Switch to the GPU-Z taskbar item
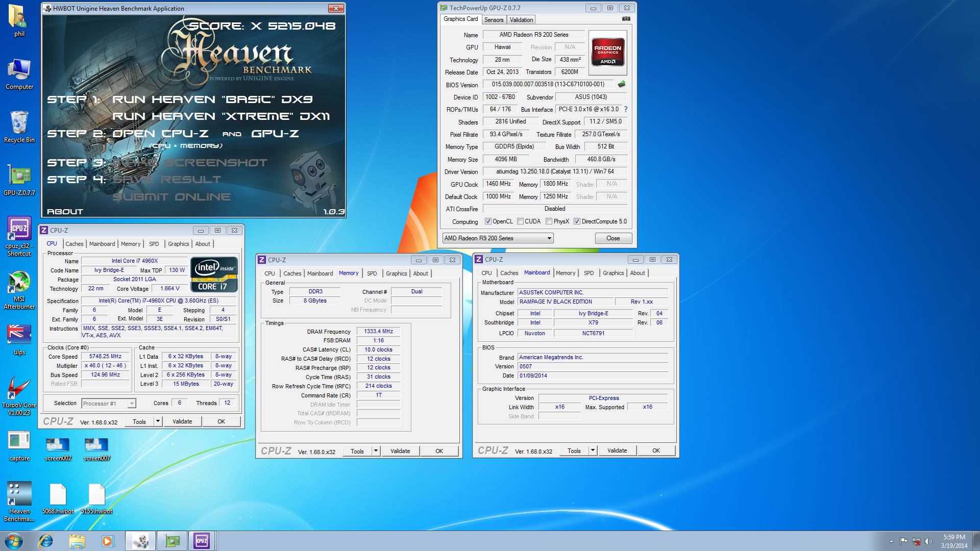This screenshot has height=551, width=980. [172, 541]
